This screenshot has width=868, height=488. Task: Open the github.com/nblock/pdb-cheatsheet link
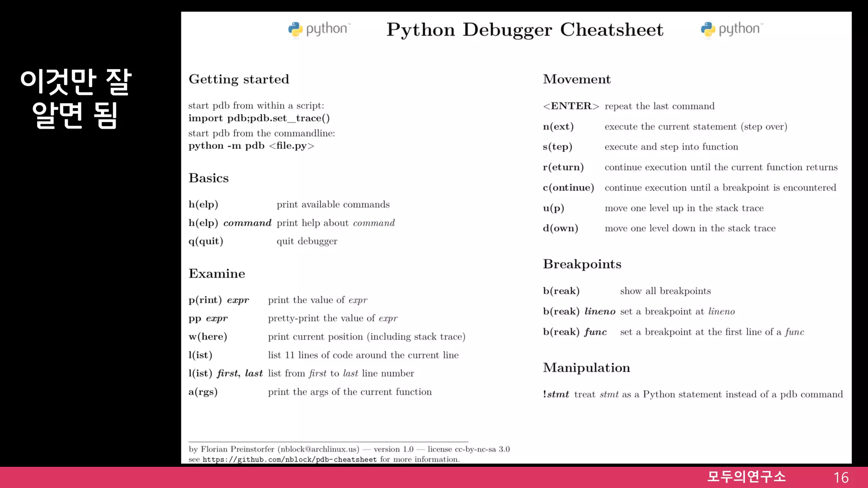point(289,460)
